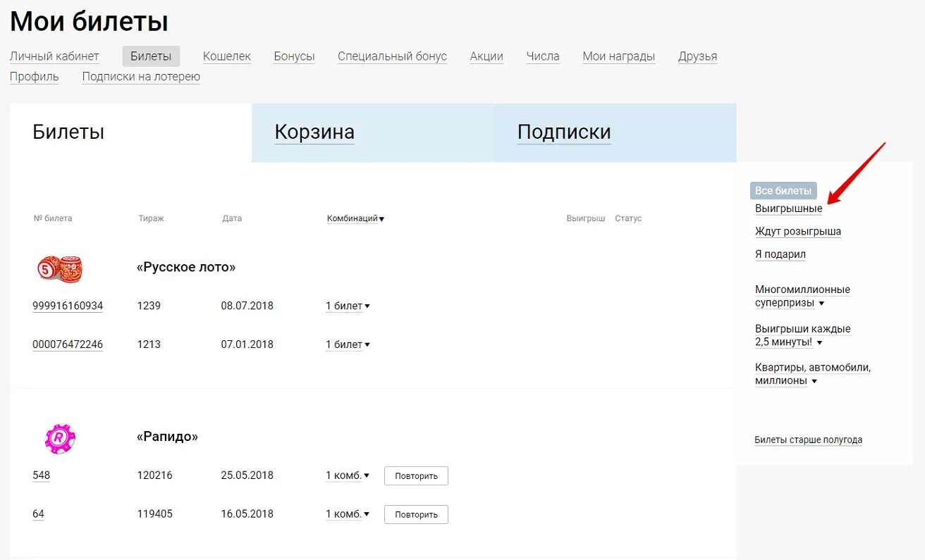The height and width of the screenshot is (560, 925).
Task: Click date 07.01.2018
Action: click(x=247, y=344)
